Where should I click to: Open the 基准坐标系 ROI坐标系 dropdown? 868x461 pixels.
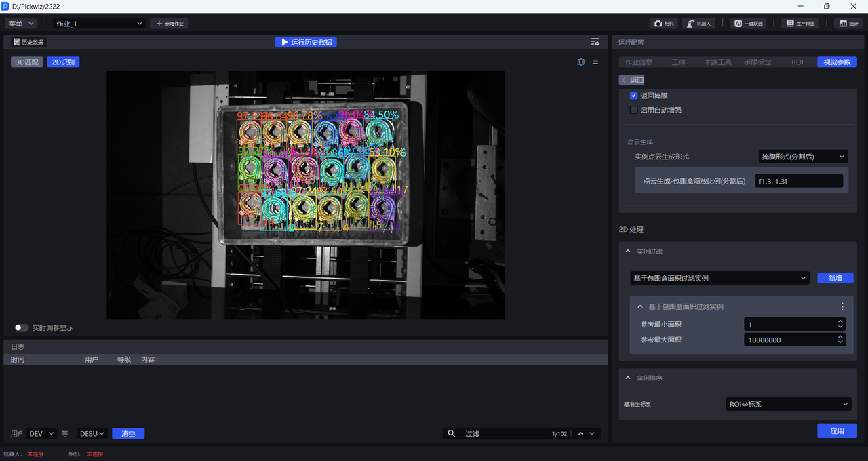(x=787, y=404)
